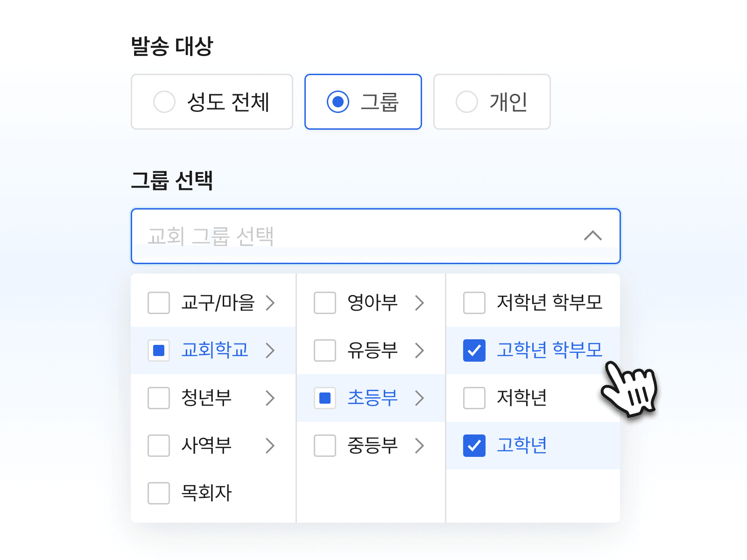Check the 저학년 학부모 checkbox
The width and height of the screenshot is (747, 560).
474,303
